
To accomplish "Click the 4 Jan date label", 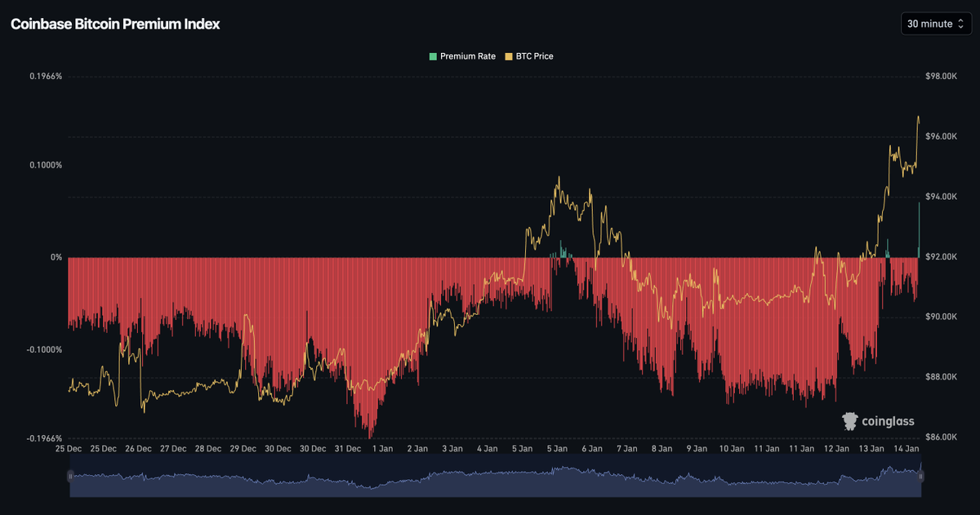I will click(488, 449).
